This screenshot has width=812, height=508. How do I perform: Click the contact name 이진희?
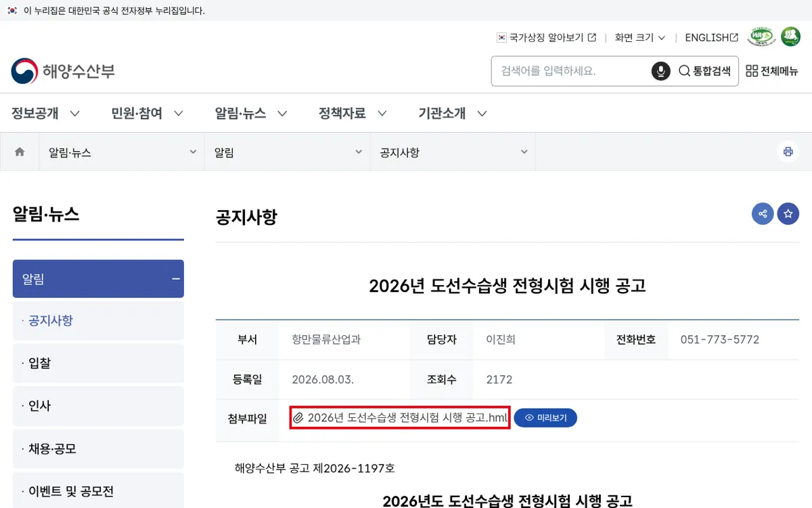(x=501, y=339)
